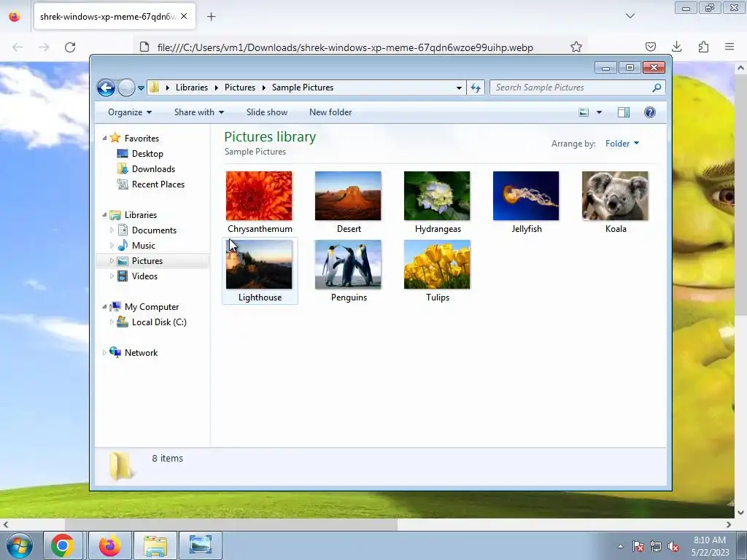Select the Penguins picture thumbnail
The image size is (747, 560).
pyautogui.click(x=348, y=264)
